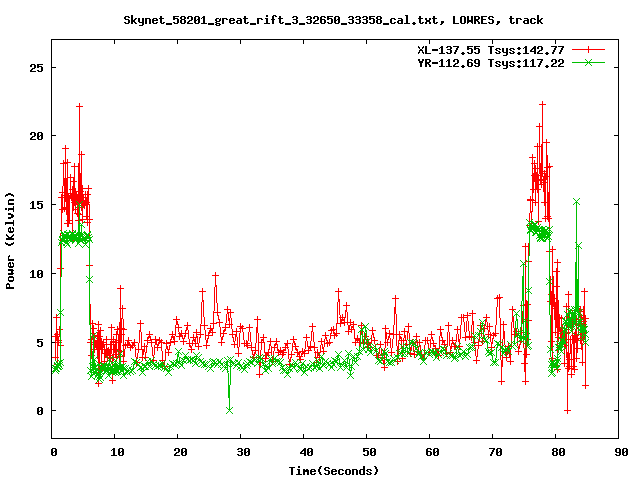Click the red XL legend line sample
This screenshot has width=640, height=480.
tap(588, 50)
